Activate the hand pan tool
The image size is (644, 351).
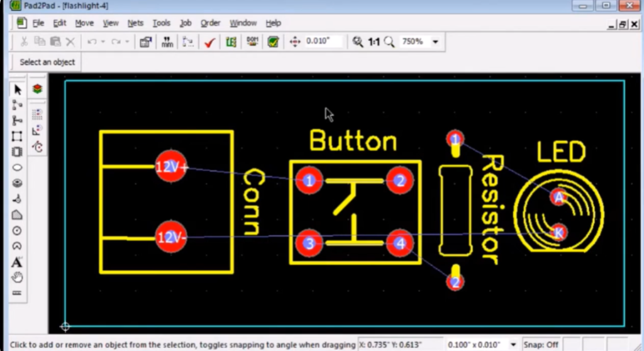pyautogui.click(x=17, y=277)
